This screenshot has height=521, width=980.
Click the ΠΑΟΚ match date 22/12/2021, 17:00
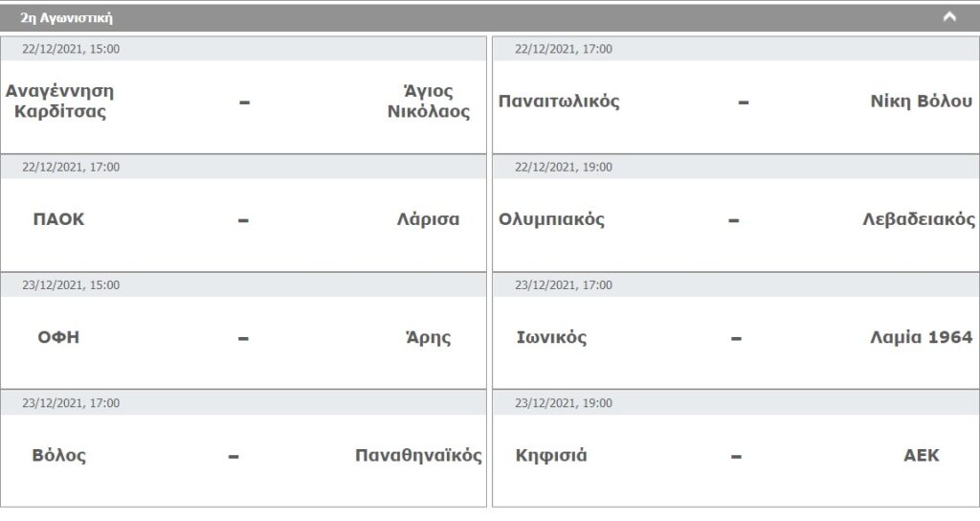point(71,167)
